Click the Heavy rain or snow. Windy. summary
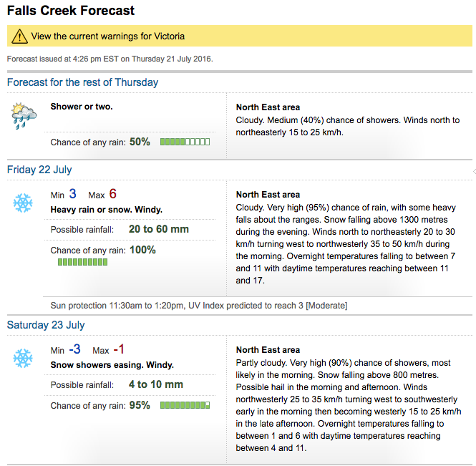The width and height of the screenshot is (476, 466). click(106, 210)
